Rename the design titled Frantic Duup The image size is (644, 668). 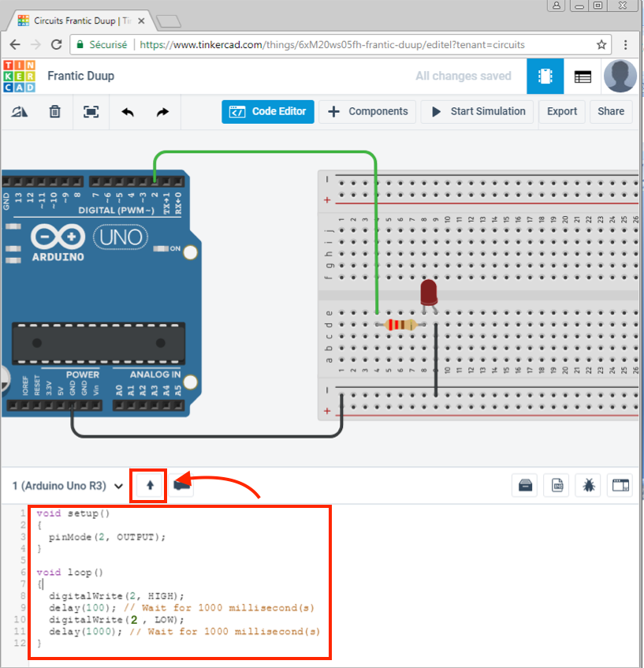pyautogui.click(x=81, y=76)
